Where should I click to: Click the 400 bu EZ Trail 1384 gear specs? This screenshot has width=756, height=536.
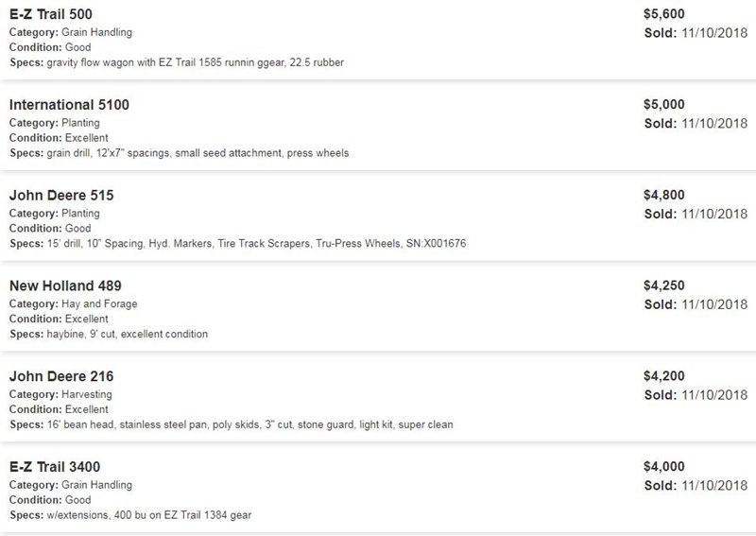(x=130, y=515)
